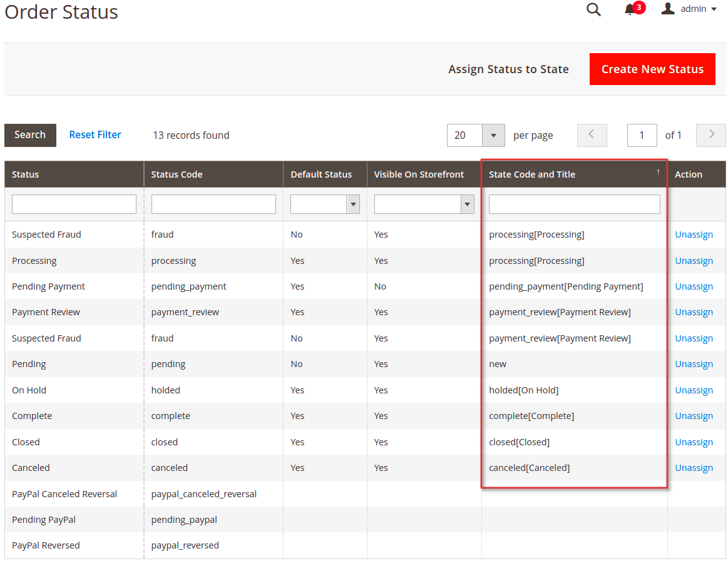Unassign the Pending status with state new
Image resolution: width=728 pixels, height=561 pixels.
694,364
